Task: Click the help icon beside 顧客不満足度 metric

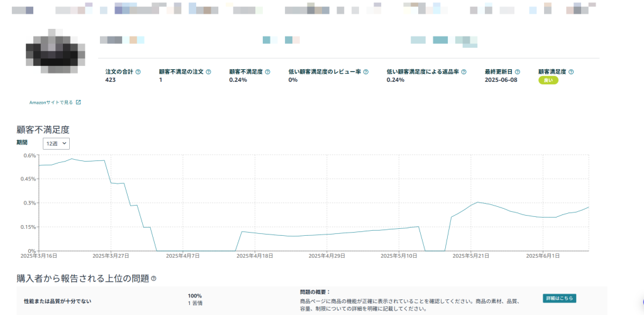Action: [x=268, y=72]
